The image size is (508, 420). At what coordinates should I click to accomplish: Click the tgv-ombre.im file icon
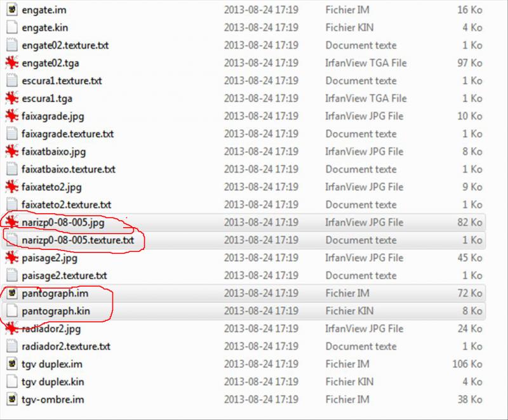pos(11,399)
